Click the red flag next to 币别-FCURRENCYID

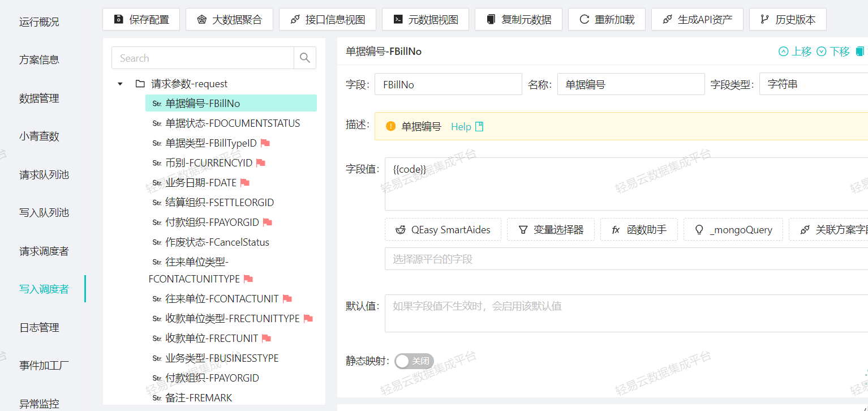(x=260, y=163)
